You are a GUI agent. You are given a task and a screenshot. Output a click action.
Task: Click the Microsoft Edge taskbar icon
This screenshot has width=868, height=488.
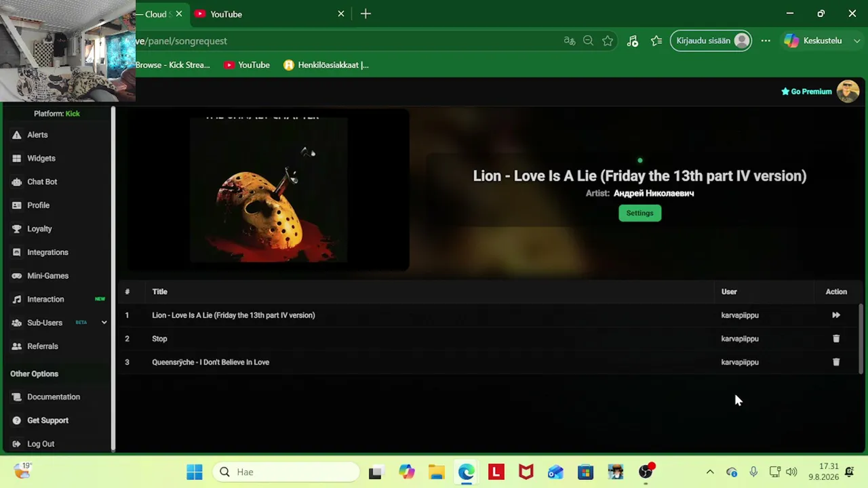point(466,472)
